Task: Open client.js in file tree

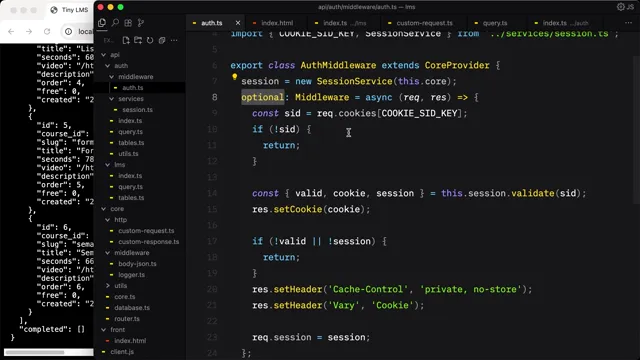Action: coord(122,352)
